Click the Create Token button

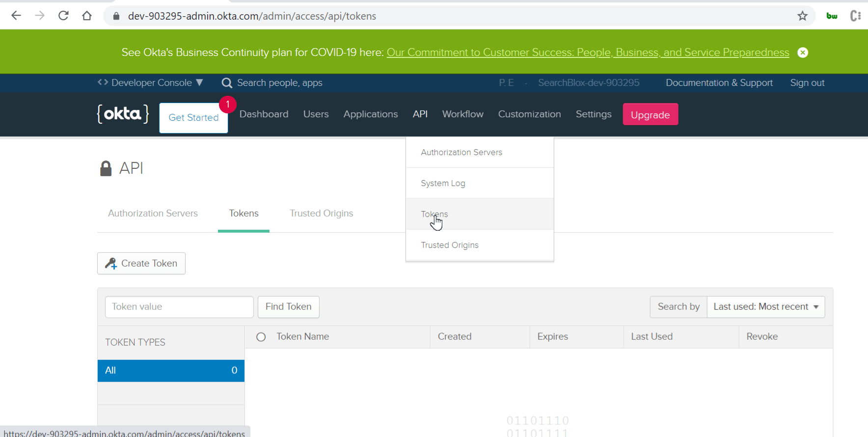pyautogui.click(x=141, y=264)
